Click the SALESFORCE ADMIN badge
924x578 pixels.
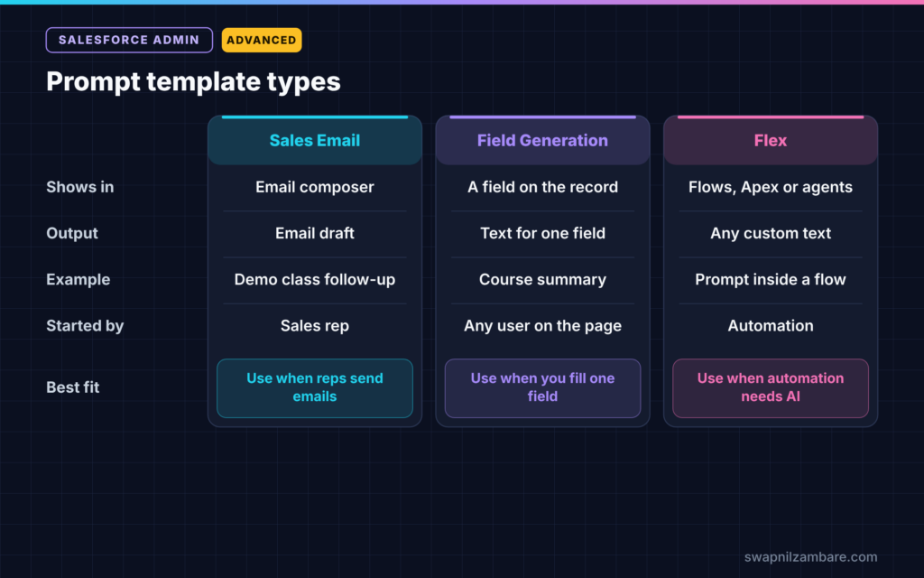(x=129, y=40)
